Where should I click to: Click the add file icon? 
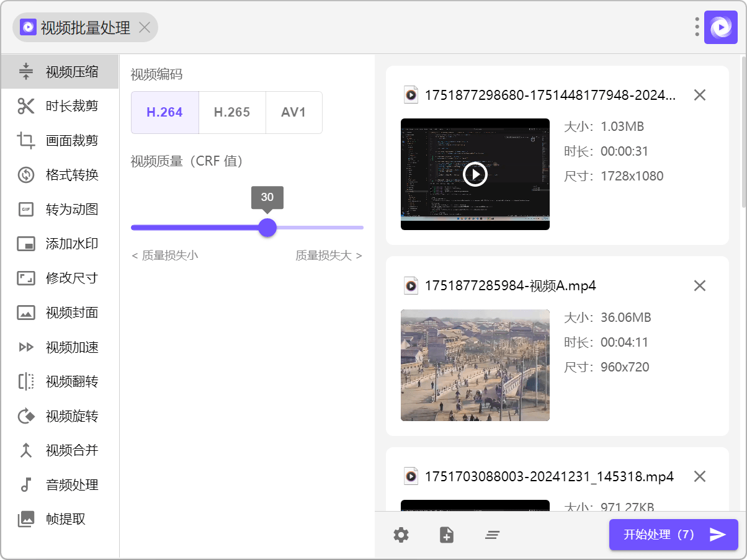(447, 535)
